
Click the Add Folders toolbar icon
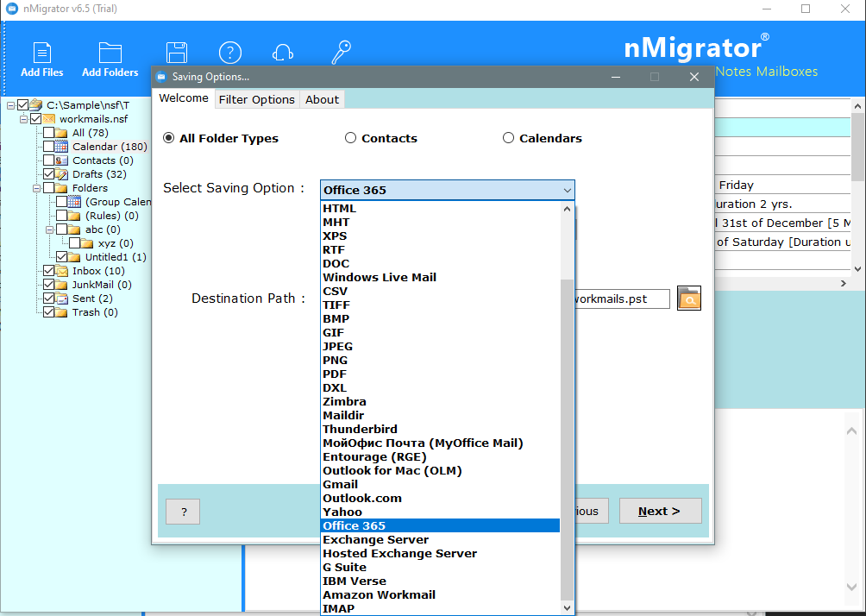pos(110,53)
